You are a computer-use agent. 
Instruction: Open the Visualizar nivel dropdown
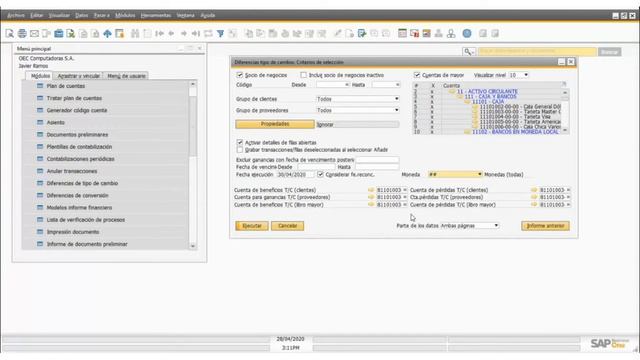(526, 75)
